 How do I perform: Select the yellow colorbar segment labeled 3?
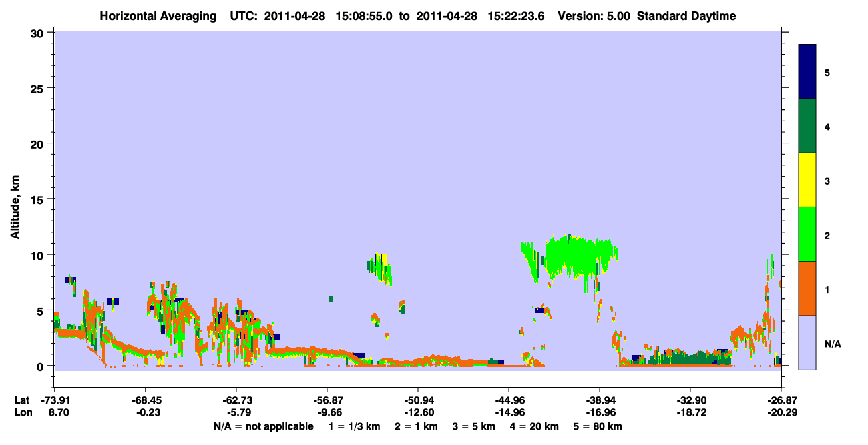click(x=807, y=180)
